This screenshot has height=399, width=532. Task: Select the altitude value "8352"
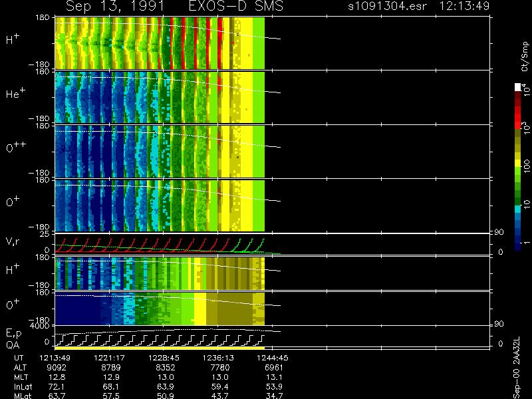tap(166, 368)
